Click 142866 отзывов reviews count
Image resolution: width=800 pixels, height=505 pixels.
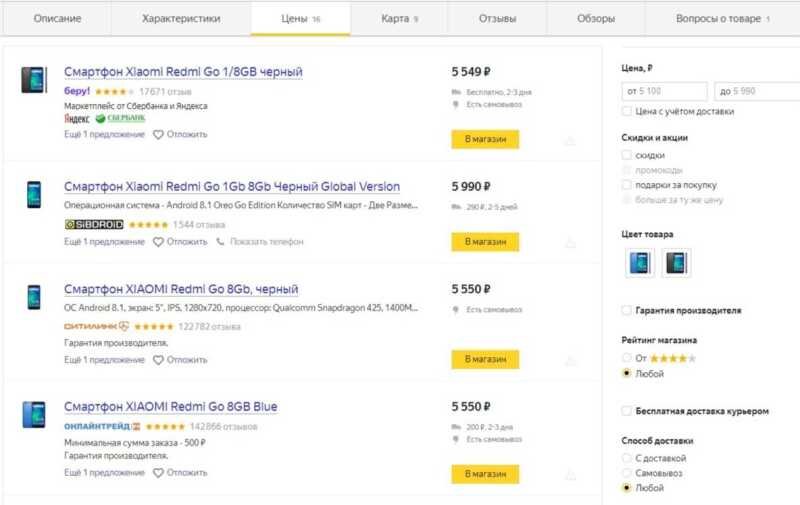pos(223,426)
